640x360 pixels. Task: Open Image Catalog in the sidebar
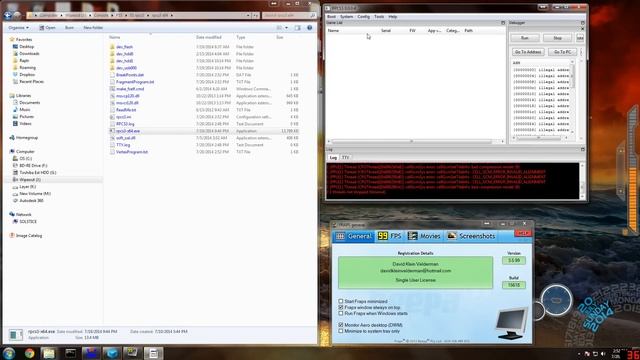click(29, 236)
